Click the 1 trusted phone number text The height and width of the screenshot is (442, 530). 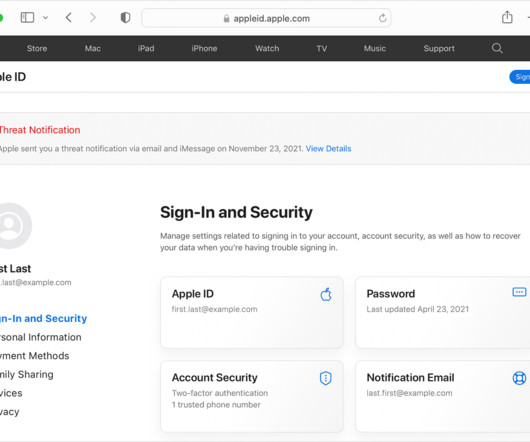coord(216,405)
